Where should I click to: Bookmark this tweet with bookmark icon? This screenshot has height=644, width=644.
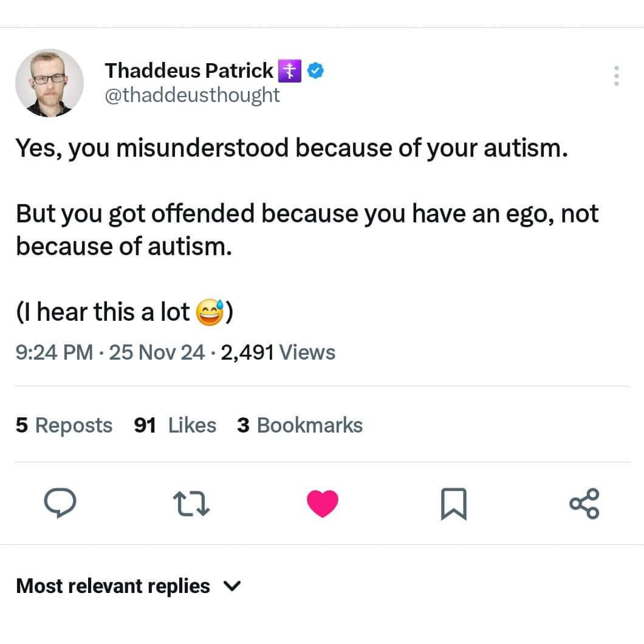(453, 504)
